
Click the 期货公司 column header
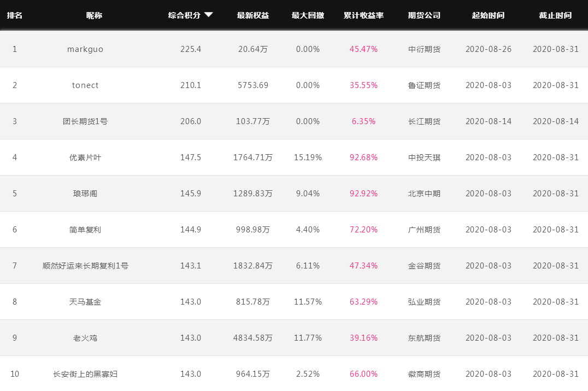click(424, 15)
